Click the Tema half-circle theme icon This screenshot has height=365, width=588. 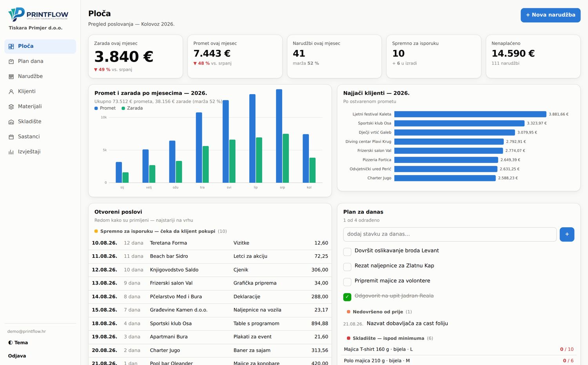click(11, 343)
